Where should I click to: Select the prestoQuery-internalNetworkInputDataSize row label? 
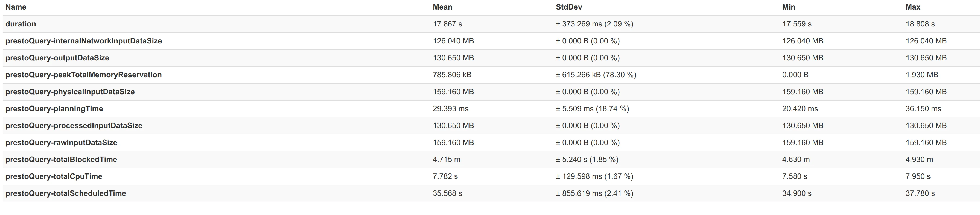pos(84,41)
